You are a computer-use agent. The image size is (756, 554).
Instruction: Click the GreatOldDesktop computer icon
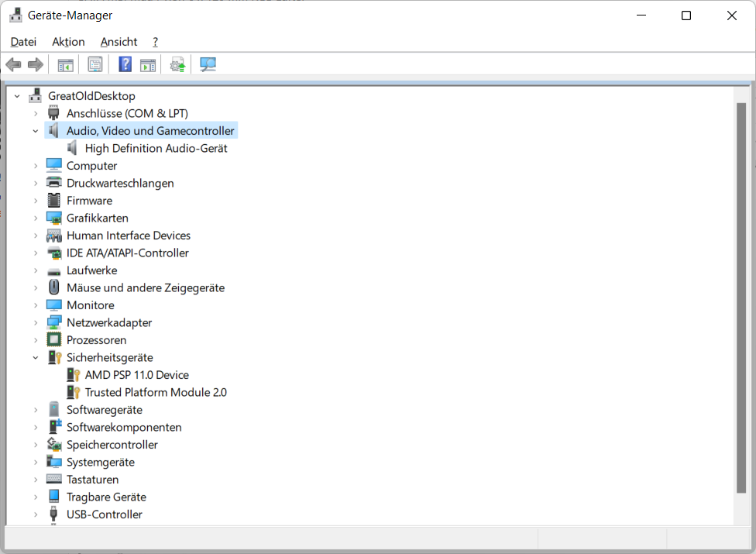pos(35,95)
